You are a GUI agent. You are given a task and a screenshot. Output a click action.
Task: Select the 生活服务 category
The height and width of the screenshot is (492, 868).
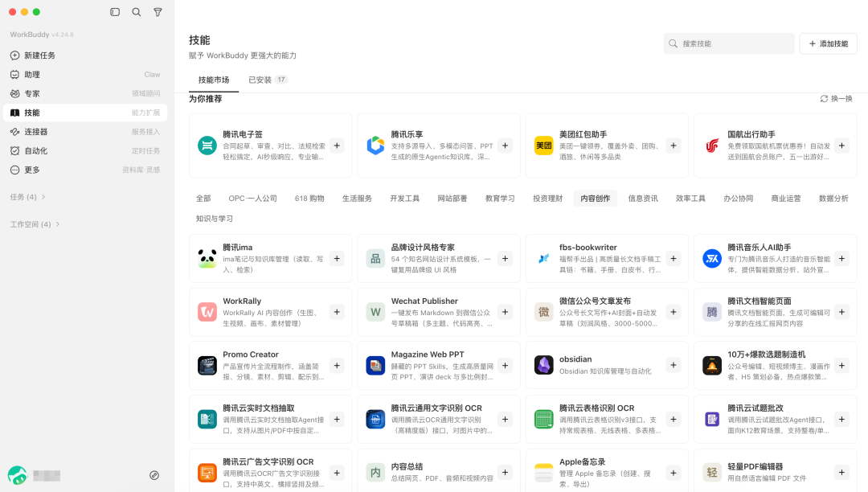coord(357,198)
